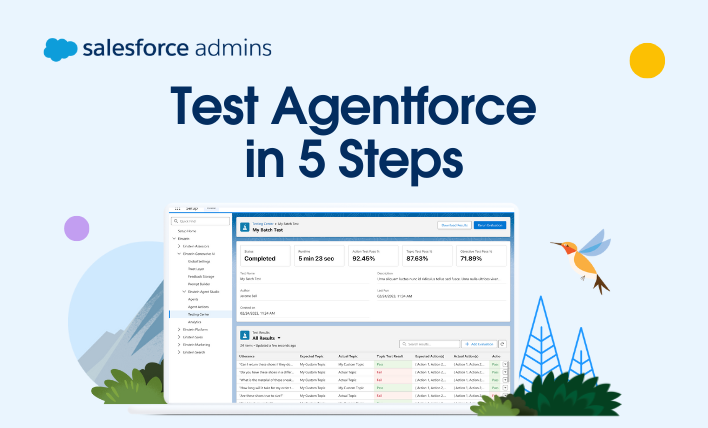Open Setup Home in the sidebar
708x428 pixels.
coord(187,231)
